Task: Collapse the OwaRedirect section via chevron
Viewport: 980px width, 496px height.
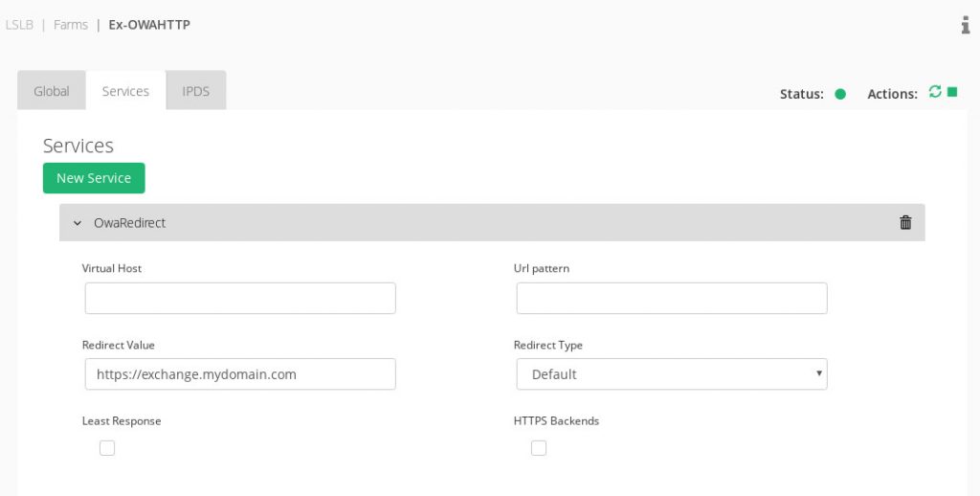Action: (78, 223)
